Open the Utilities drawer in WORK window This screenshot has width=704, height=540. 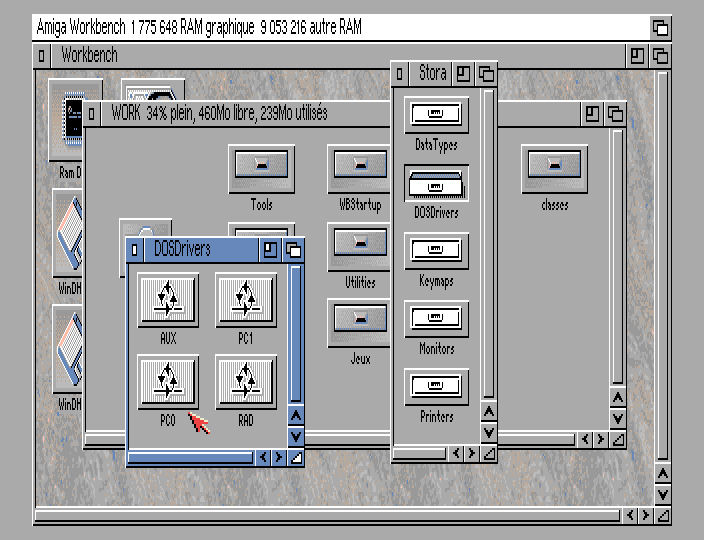click(x=359, y=247)
